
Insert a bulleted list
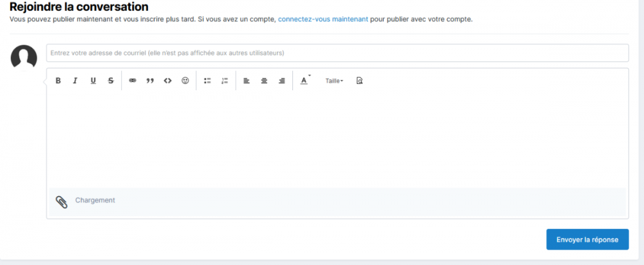coord(207,81)
